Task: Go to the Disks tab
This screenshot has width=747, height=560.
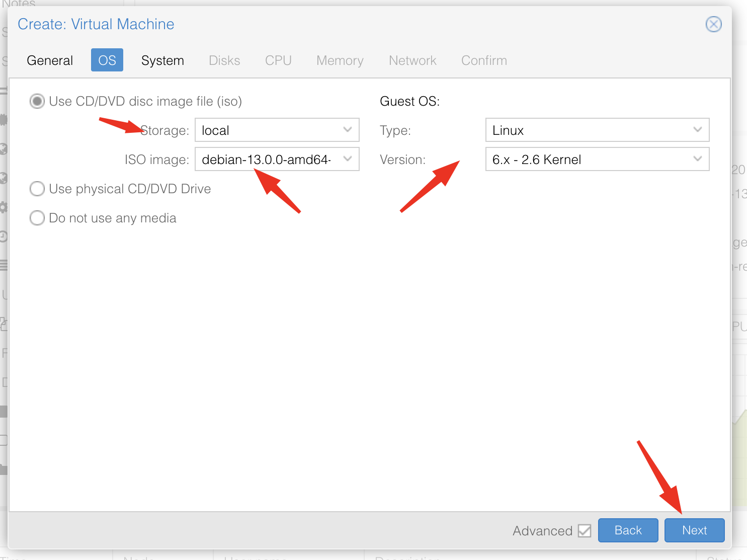Action: 224,60
